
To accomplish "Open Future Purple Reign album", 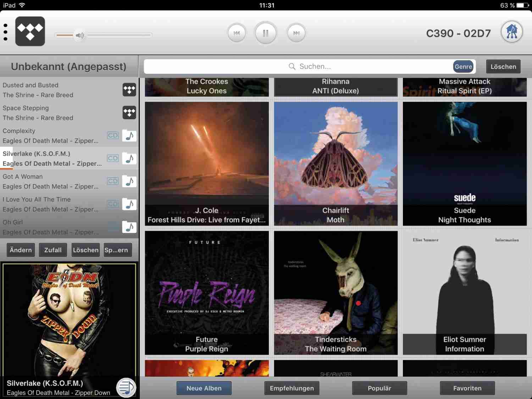I will click(207, 293).
